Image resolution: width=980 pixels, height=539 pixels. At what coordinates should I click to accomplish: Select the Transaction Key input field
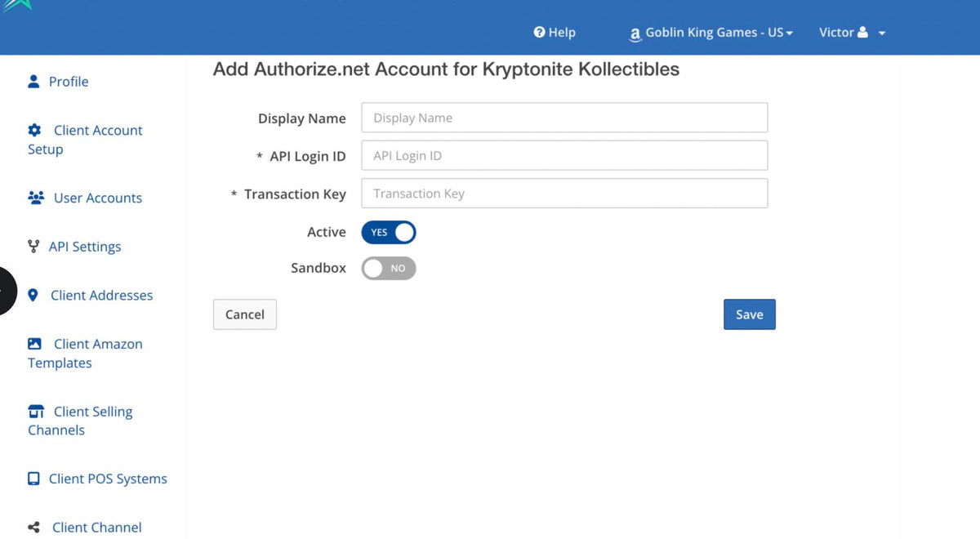pyautogui.click(x=564, y=194)
